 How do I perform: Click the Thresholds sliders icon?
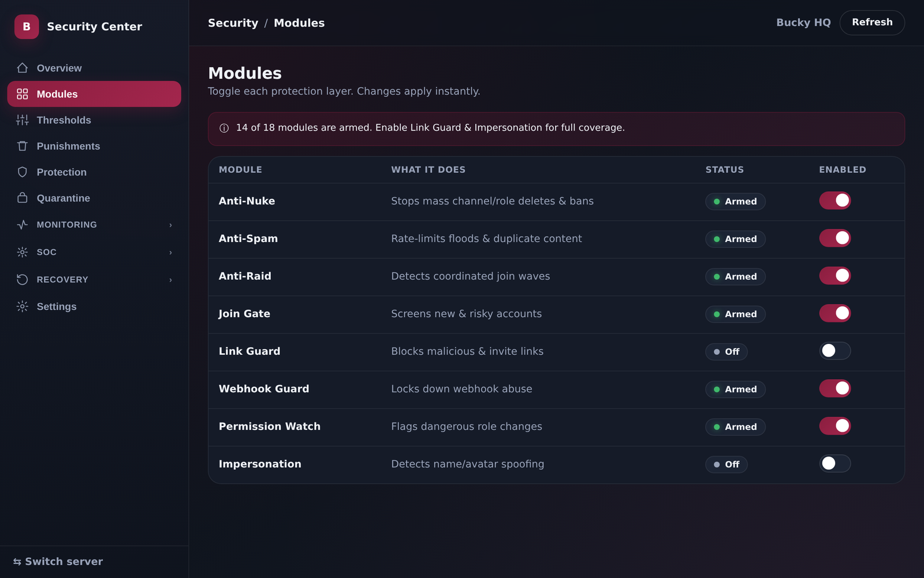pyautogui.click(x=23, y=120)
